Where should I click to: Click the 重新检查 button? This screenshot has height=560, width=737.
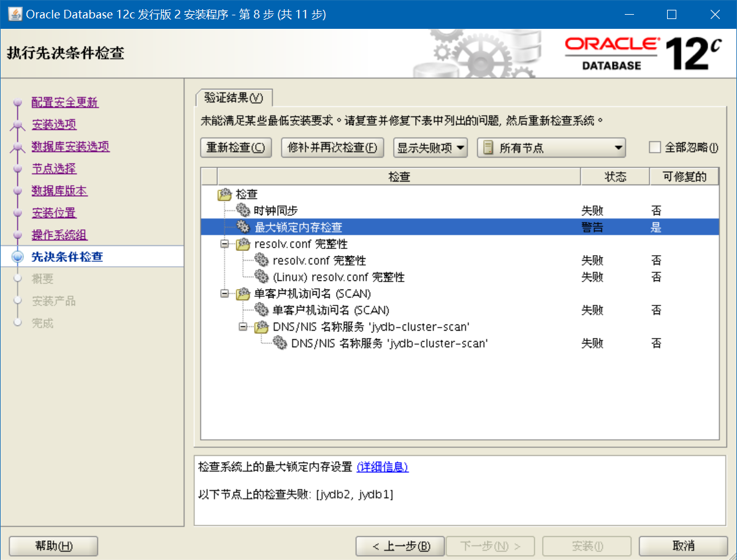pyautogui.click(x=236, y=147)
